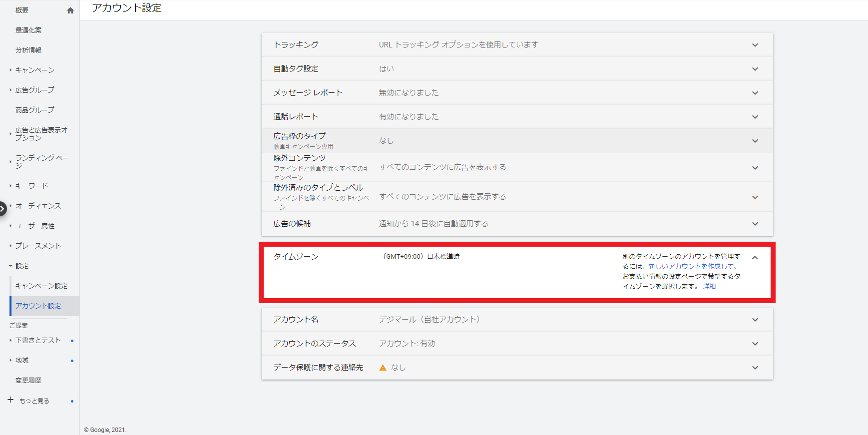Click the （GMT+09:00）日本標準時 timezone value
868x435 pixels.
[x=420, y=257]
